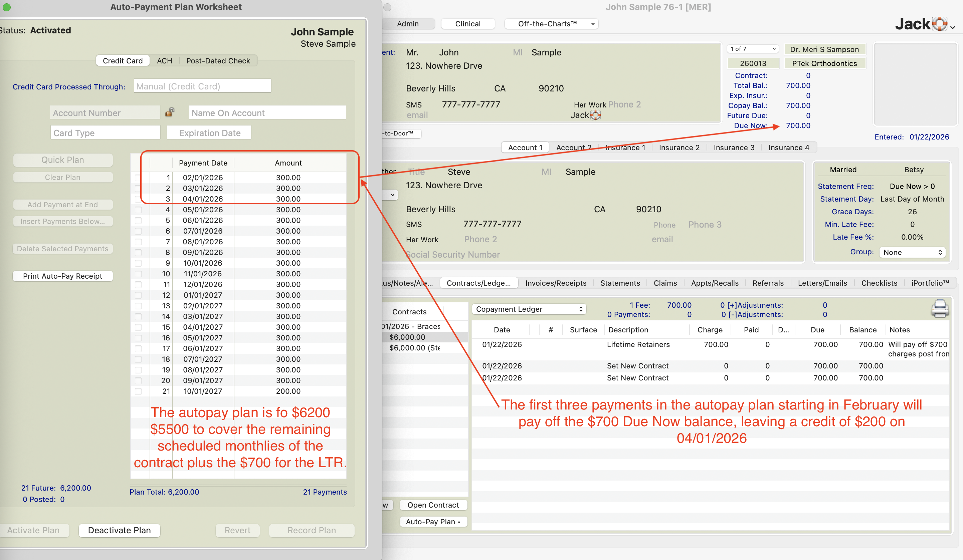Click the lock icon beside Account Number

[x=170, y=112]
